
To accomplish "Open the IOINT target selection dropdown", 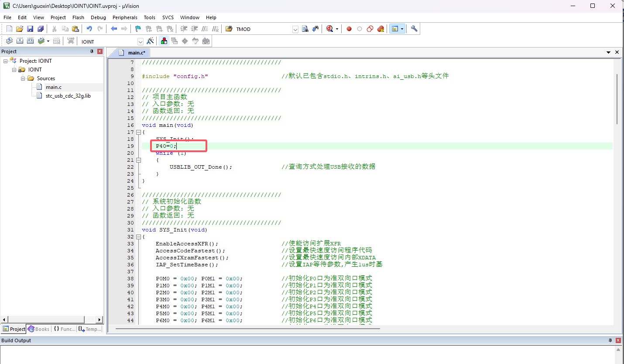I will click(141, 41).
